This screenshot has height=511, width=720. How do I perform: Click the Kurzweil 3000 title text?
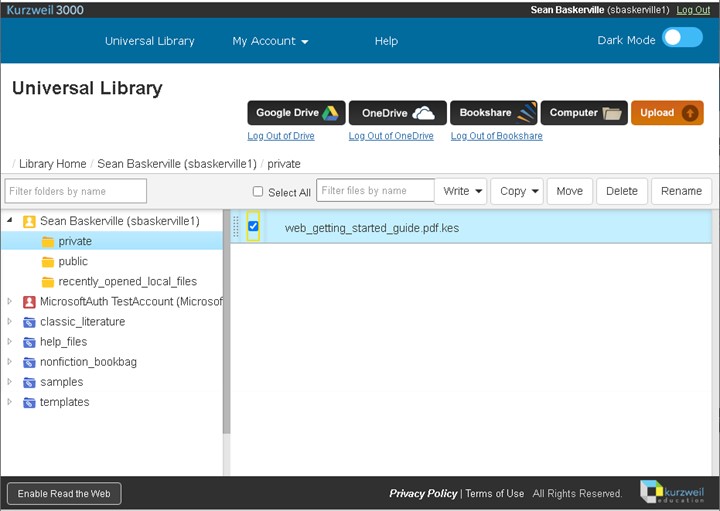tap(45, 10)
